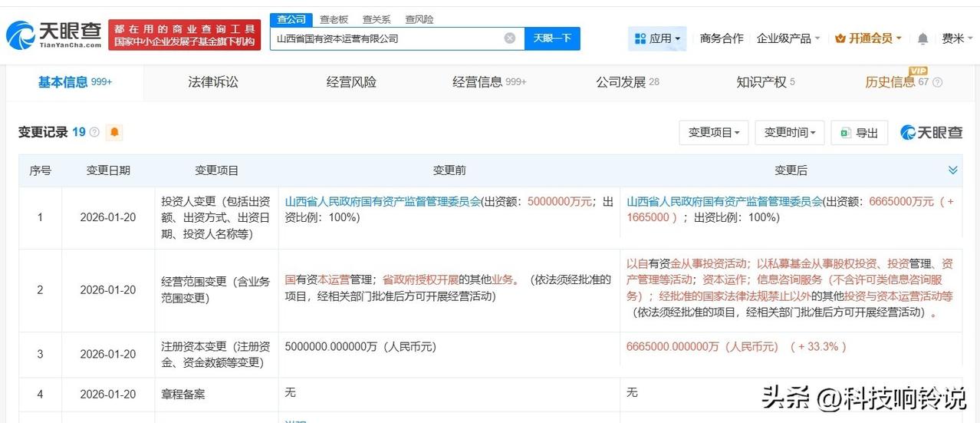Click the red promotional banner beside the logo
The height and width of the screenshot is (423, 980).
pyautogui.click(x=185, y=35)
